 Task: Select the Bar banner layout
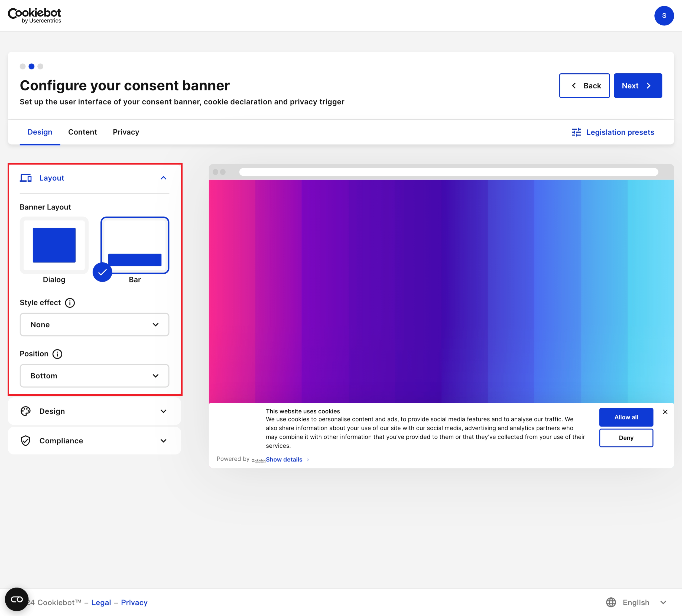[135, 245]
